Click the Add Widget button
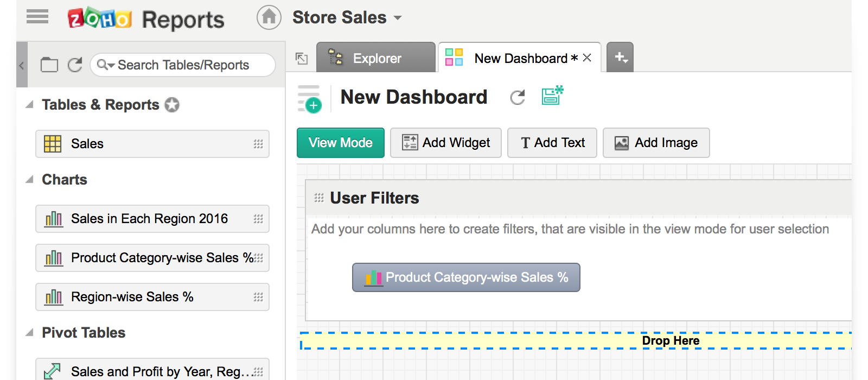 click(x=445, y=143)
